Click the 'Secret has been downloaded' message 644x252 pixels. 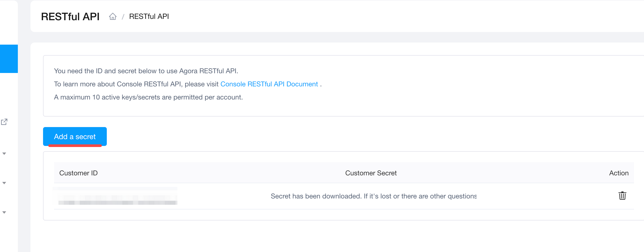(x=374, y=196)
